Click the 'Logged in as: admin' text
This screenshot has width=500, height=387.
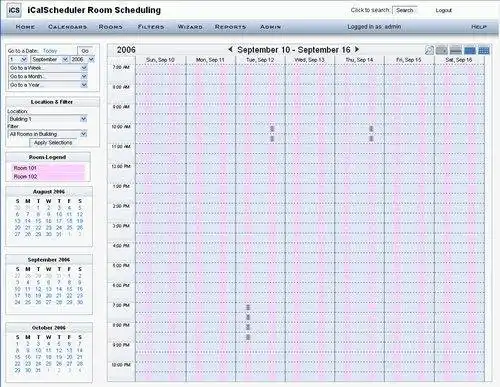[374, 27]
